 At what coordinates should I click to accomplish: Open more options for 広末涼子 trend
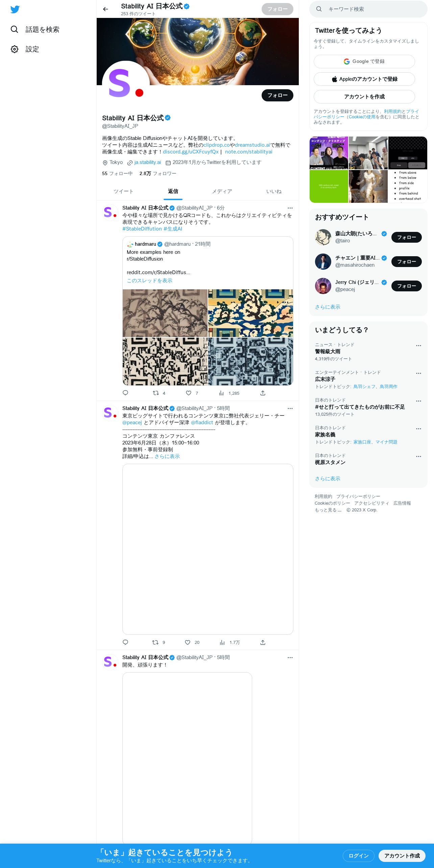418,373
